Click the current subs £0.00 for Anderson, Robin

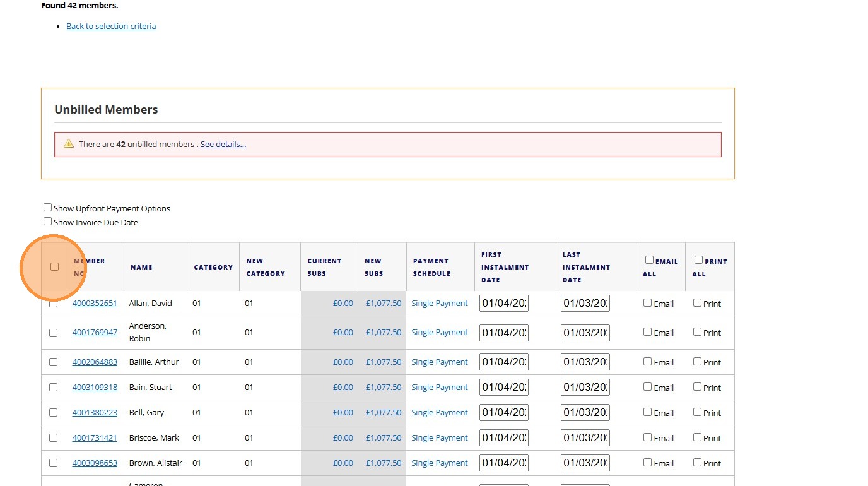click(x=343, y=332)
